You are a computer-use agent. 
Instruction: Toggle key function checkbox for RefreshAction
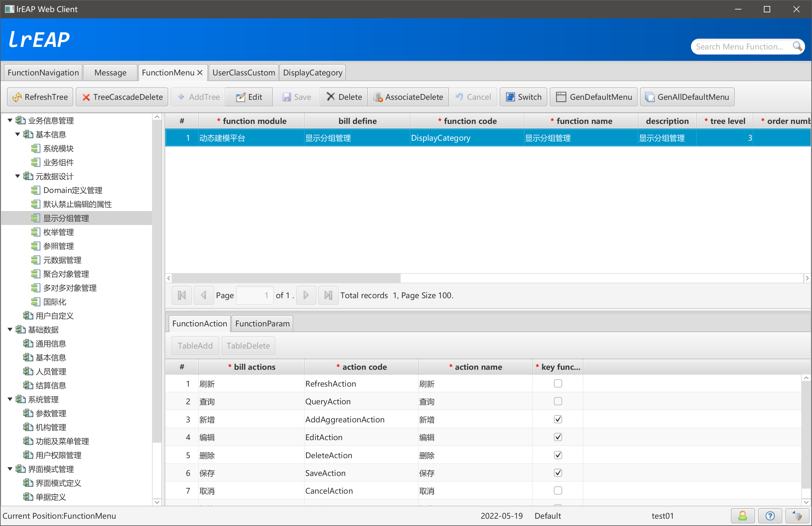coord(558,384)
